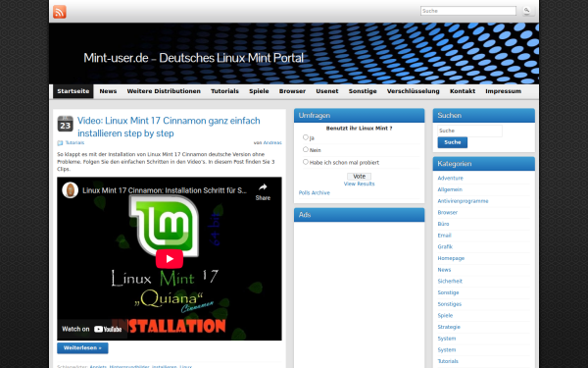
Task: Click the video title text on player
Action: click(x=165, y=190)
